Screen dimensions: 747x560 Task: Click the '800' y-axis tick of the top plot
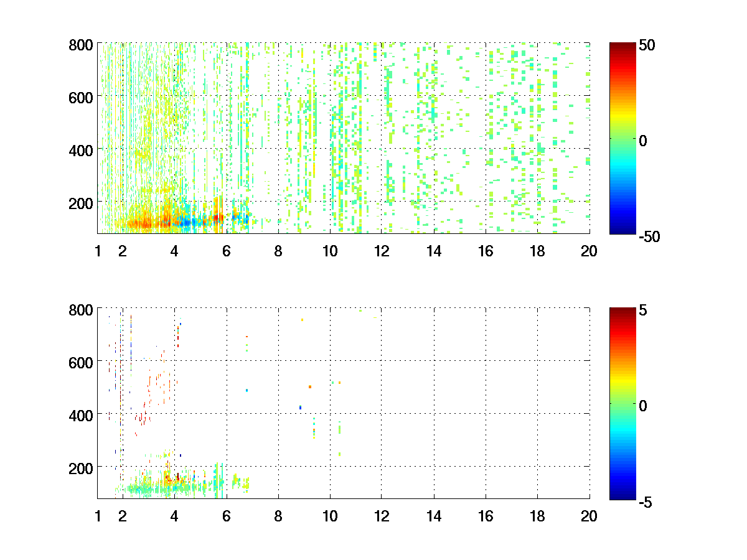(x=80, y=45)
